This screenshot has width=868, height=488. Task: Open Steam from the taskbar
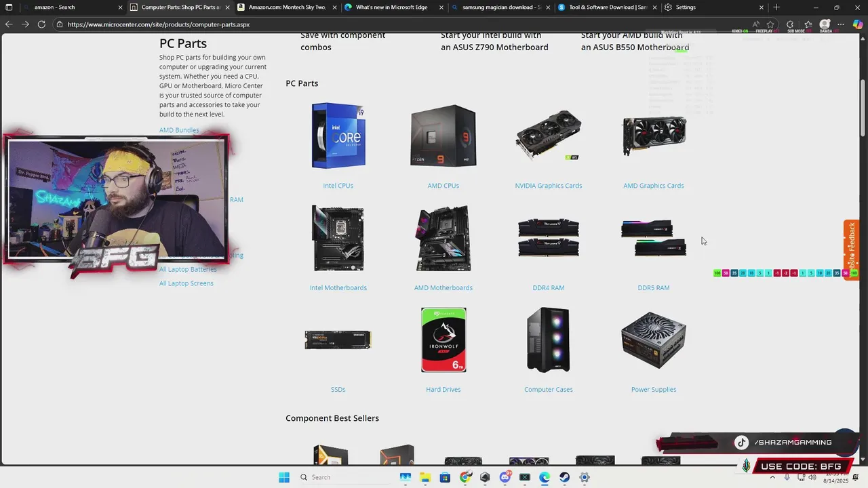[564, 477]
